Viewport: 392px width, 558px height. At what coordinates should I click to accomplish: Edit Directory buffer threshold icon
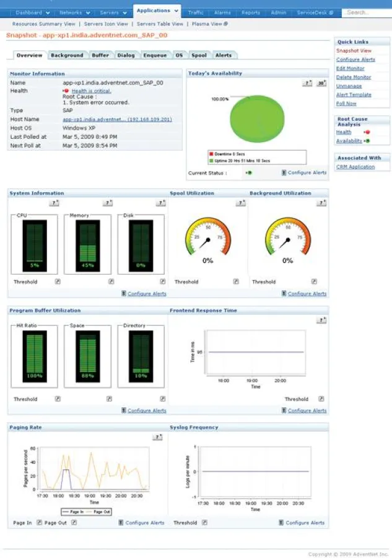(x=163, y=399)
